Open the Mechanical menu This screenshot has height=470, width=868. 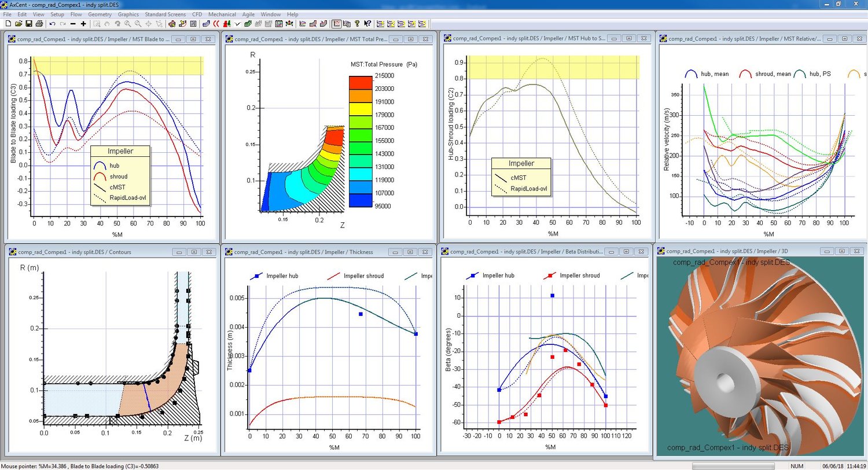tap(222, 14)
